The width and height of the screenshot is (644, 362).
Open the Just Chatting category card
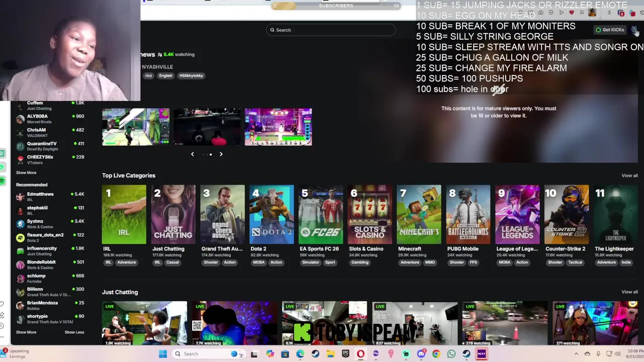pos(173,215)
